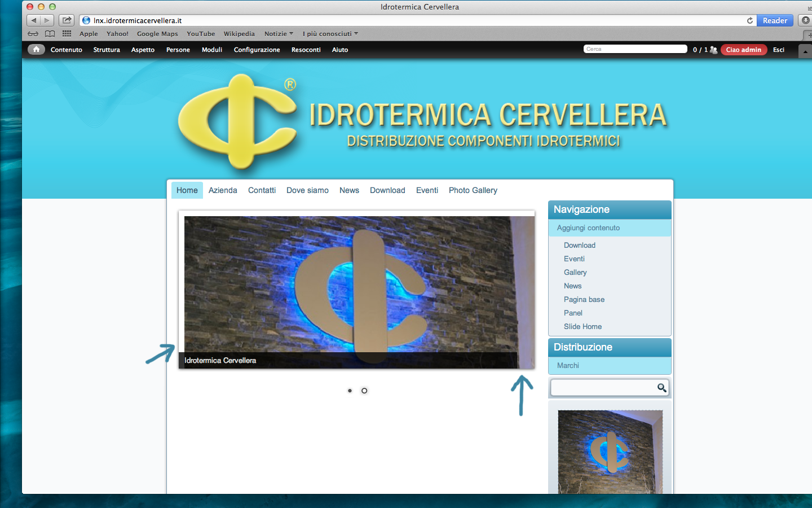The image size is (812, 508).
Task: Open the Reading List glasses icon
Action: click(33, 34)
